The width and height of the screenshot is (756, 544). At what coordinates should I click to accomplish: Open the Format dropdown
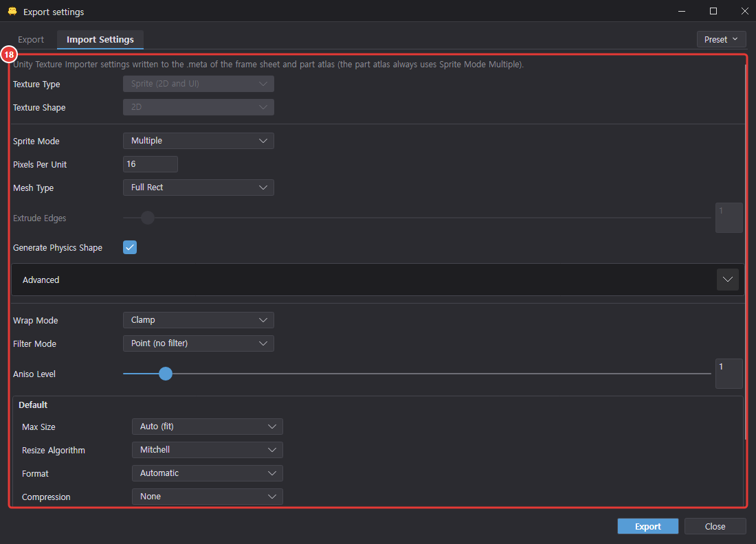207,473
